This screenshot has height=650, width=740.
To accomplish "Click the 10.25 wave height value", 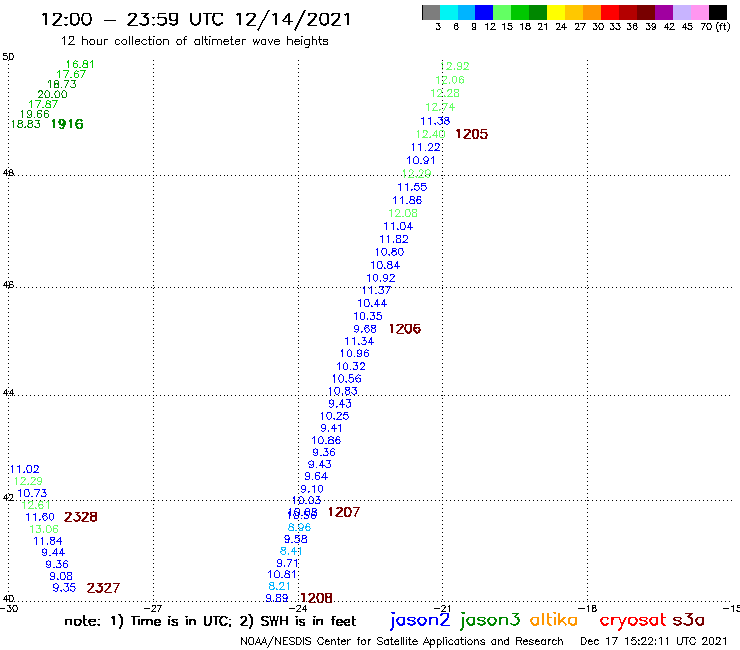I will click(x=335, y=416).
